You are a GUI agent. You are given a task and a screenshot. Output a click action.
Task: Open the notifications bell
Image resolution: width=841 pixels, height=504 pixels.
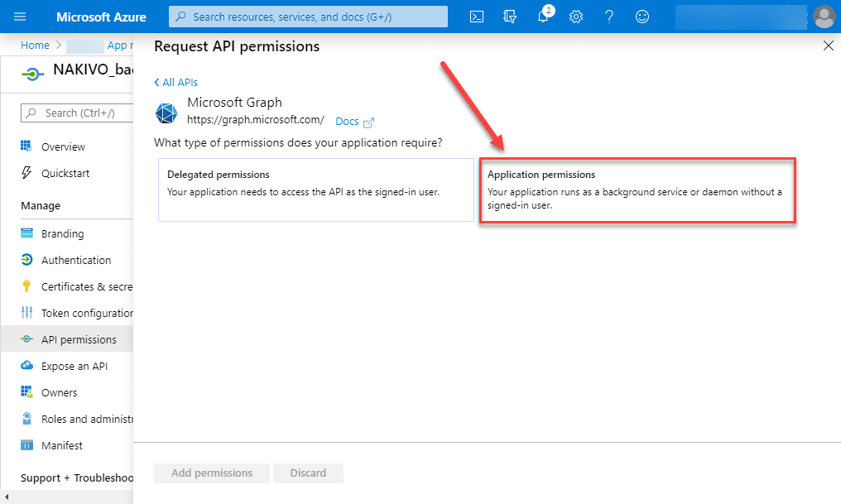tap(543, 17)
